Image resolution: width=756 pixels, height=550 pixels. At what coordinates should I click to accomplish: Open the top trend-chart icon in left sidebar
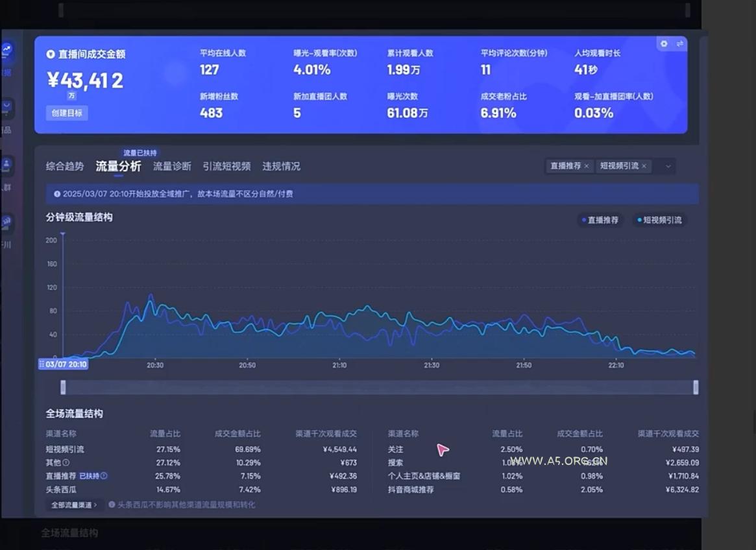[x=6, y=50]
